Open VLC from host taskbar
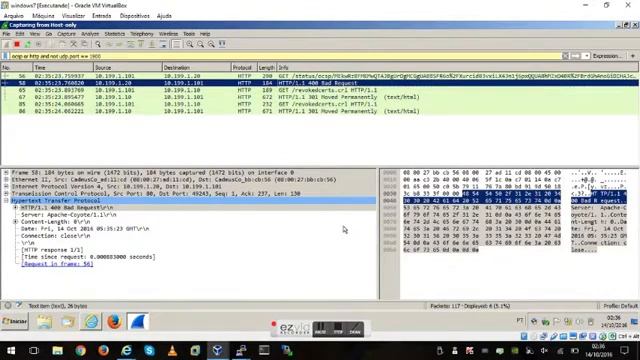The image size is (640, 360). click(172, 351)
